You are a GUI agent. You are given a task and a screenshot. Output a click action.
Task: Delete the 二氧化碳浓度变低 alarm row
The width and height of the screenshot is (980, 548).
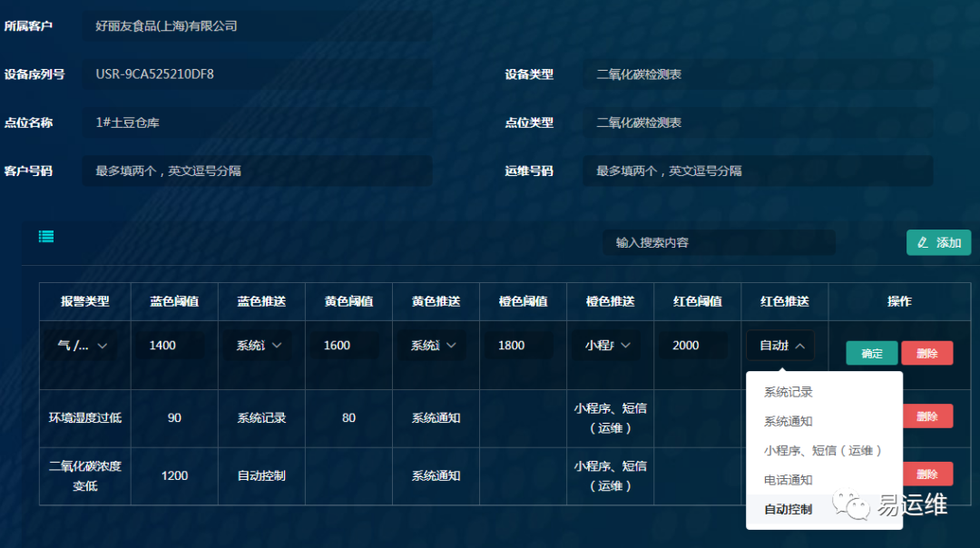point(926,474)
